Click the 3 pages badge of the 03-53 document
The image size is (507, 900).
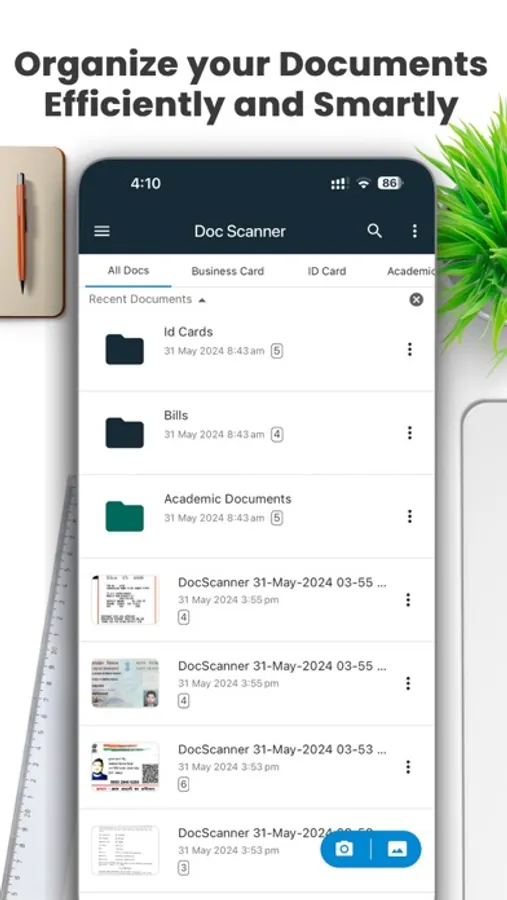click(183, 868)
